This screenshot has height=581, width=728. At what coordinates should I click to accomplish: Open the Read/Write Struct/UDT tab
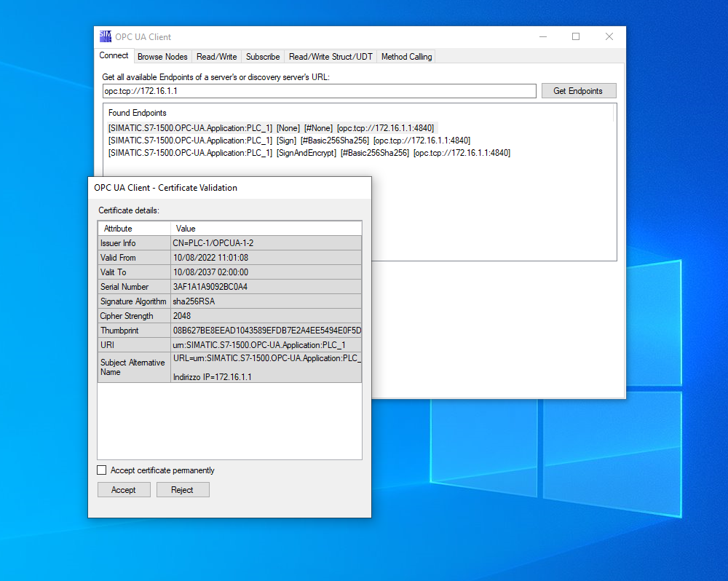[331, 56]
